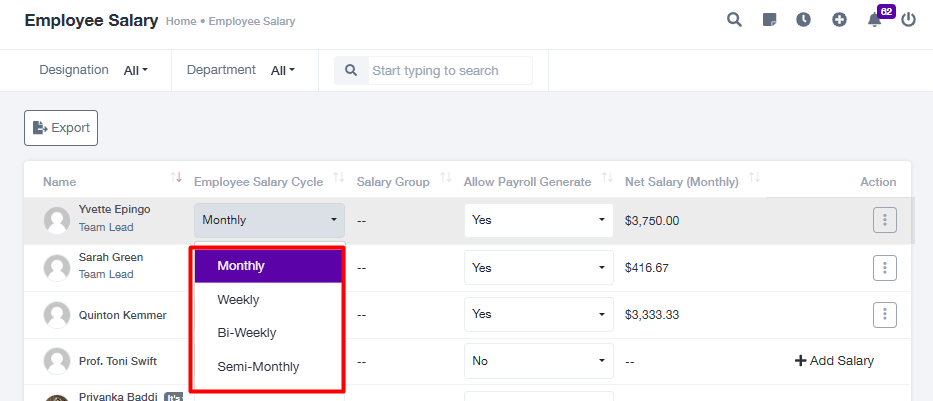Screen dimensions: 933x401
Task: Click the Employee Salary page title
Action: point(91,20)
